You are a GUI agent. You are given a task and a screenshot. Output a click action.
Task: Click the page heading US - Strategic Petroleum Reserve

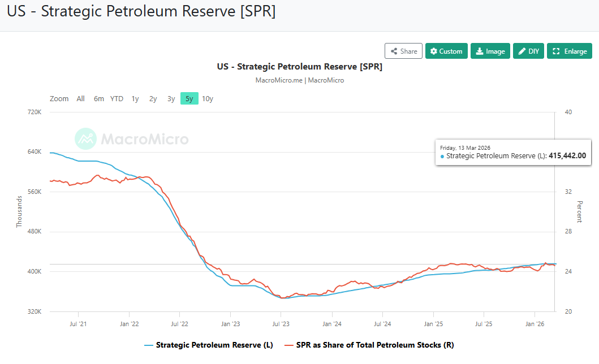(x=141, y=11)
